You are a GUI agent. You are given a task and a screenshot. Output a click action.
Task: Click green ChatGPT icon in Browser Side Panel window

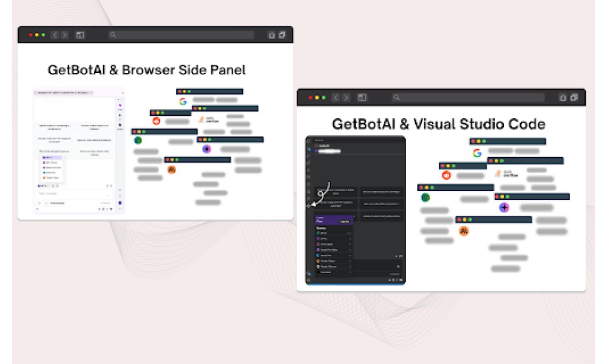tap(138, 140)
